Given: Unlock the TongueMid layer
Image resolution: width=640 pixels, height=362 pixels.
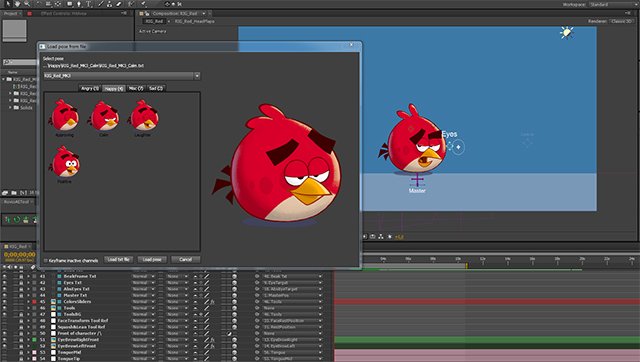Looking at the screenshot, I should click(x=21, y=352).
